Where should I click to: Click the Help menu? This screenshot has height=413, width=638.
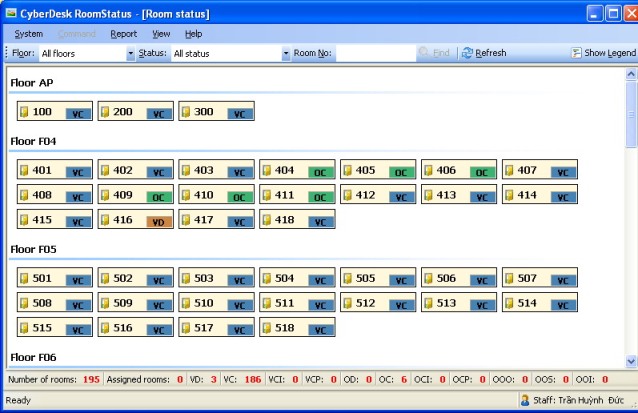tap(193, 33)
